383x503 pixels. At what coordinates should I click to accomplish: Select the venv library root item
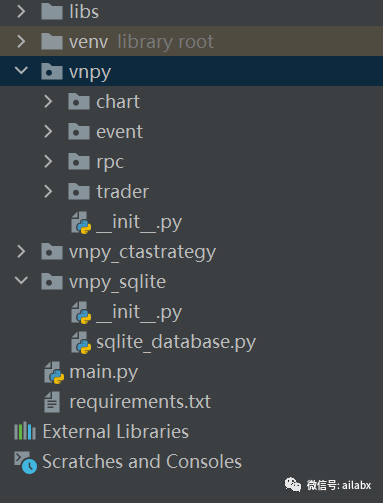coord(191,41)
